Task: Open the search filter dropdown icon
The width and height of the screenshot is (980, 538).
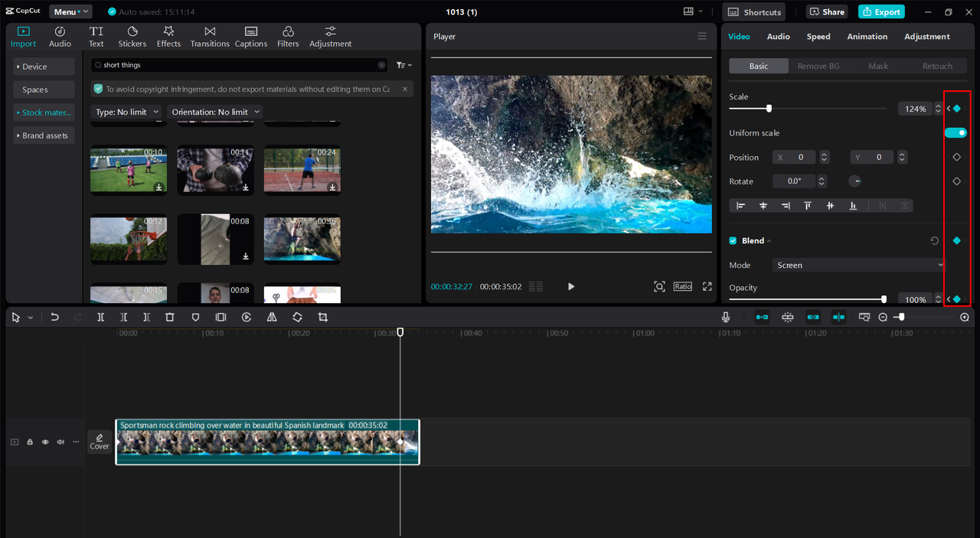Action: tap(404, 65)
